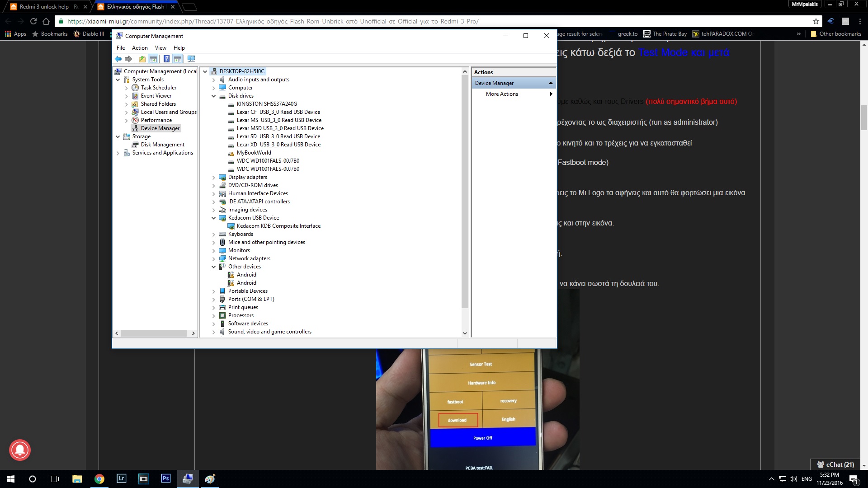
Task: Click the Help question mark toolbar icon
Action: click(x=166, y=59)
